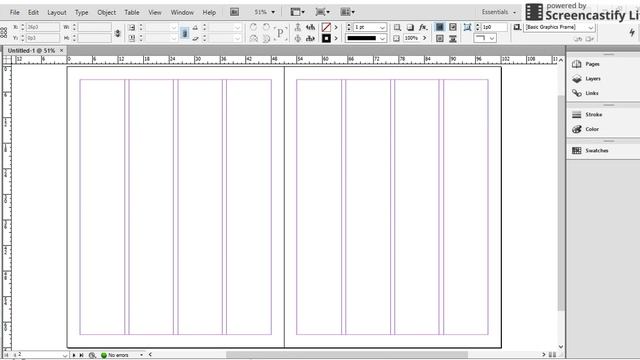Click the 1p0 corner size field
Screen dimensions: 640x360
pyautogui.click(x=494, y=27)
